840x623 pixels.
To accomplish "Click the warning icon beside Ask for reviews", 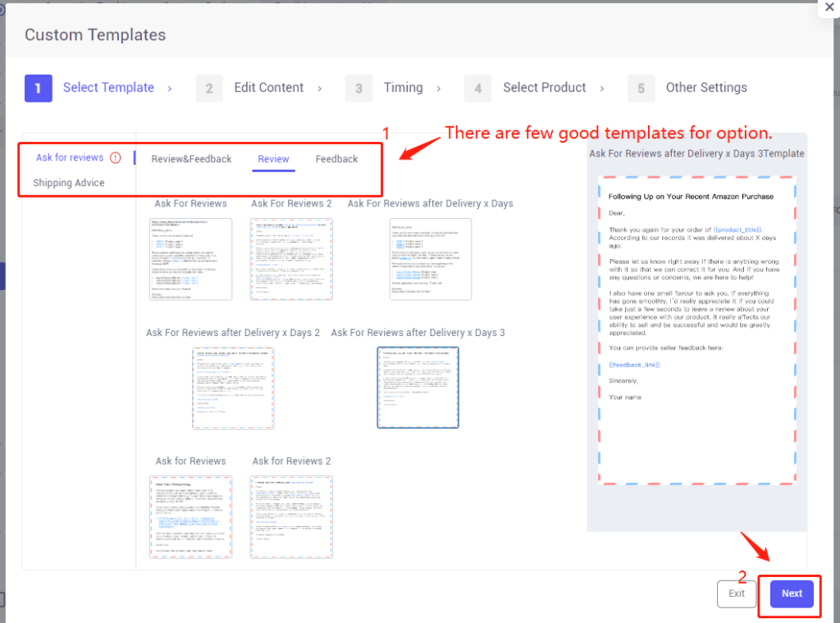I will (115, 158).
